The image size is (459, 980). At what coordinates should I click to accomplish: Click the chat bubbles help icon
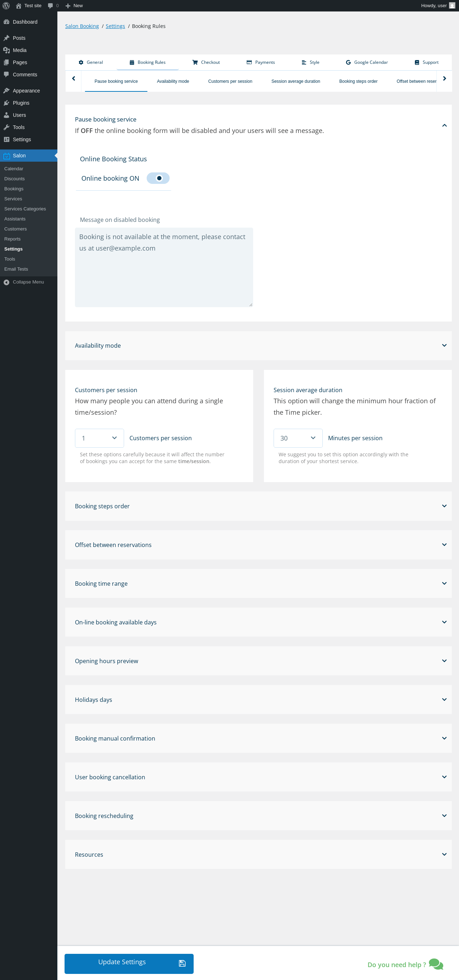(436, 964)
